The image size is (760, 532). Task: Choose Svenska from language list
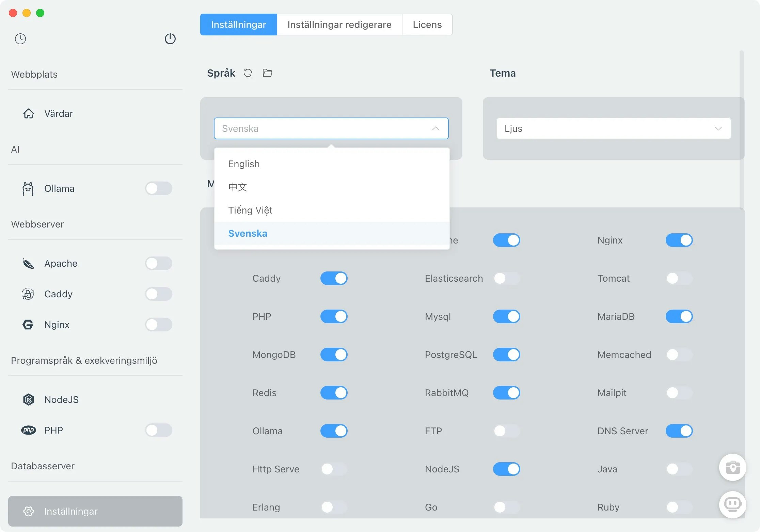tap(332, 233)
